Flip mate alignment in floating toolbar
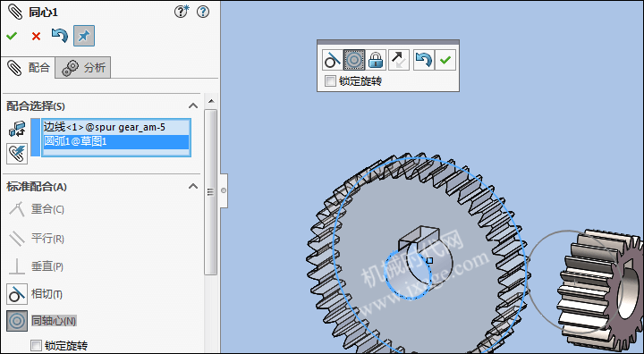The height and width of the screenshot is (354, 644). pos(398,60)
